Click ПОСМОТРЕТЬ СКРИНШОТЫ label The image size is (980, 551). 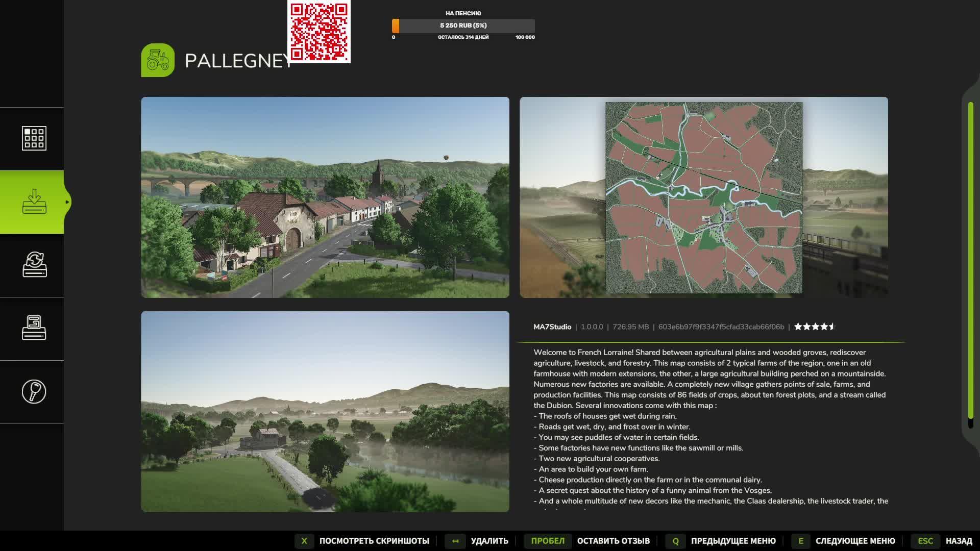374,541
